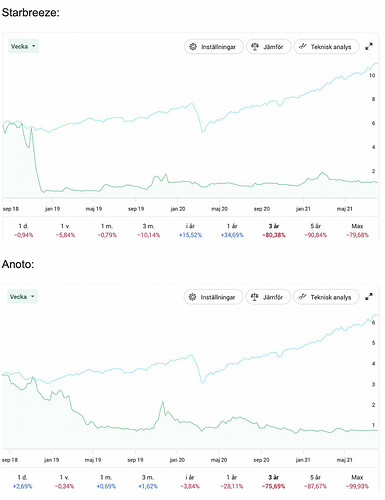Click the scales icon in Anoto Jämför
The height and width of the screenshot is (500, 385).
pos(254,297)
